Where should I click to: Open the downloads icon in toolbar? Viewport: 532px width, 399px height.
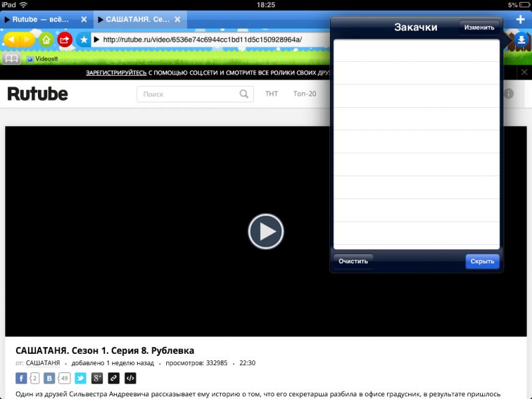click(521, 40)
